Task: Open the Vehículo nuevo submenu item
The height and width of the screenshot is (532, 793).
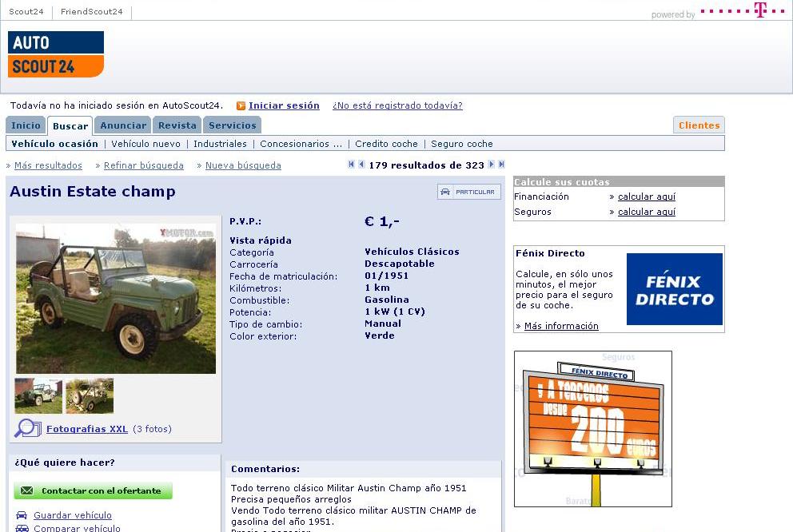Action: [x=145, y=144]
